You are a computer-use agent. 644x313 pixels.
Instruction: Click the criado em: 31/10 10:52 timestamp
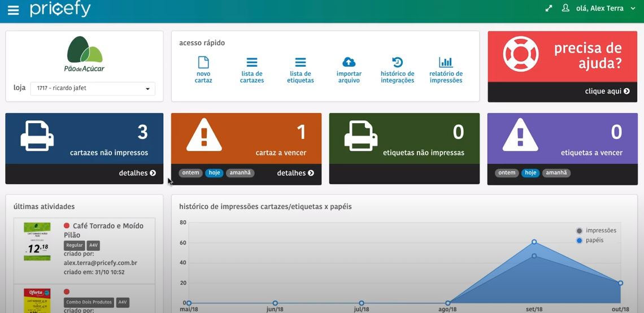[94, 272]
